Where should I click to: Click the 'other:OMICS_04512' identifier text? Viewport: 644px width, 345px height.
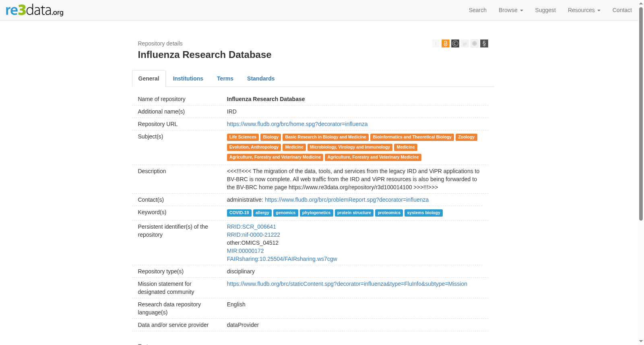253,243
